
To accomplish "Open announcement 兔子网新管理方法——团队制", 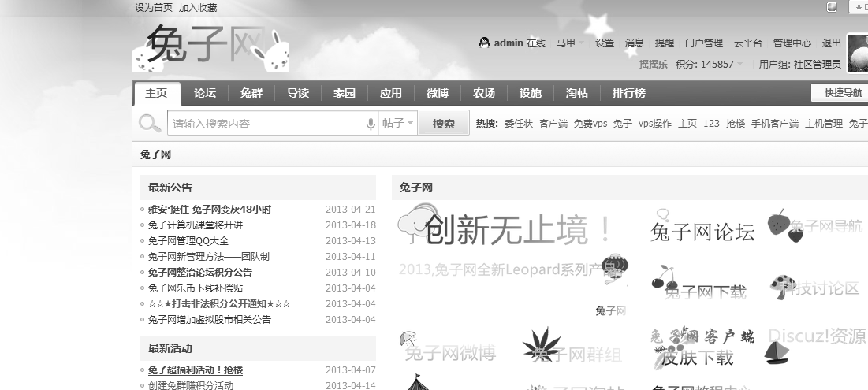I will click(209, 257).
